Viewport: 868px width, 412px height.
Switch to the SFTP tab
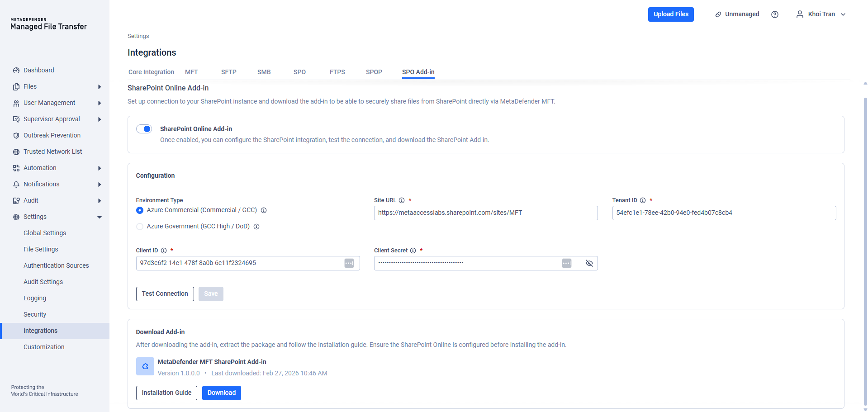click(x=229, y=72)
